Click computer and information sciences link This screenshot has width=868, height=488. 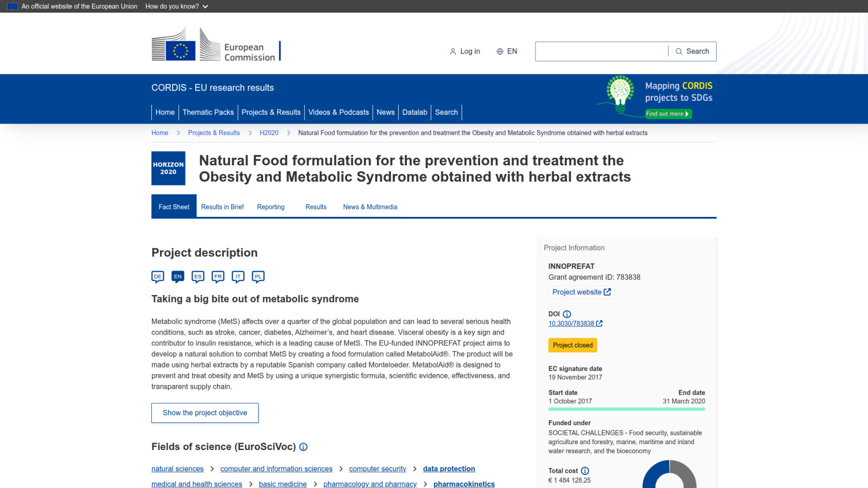pos(276,469)
